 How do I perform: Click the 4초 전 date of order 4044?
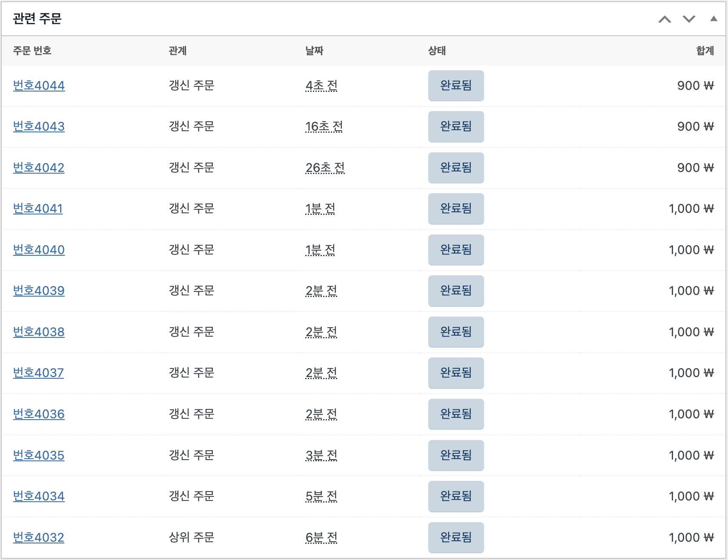[321, 86]
